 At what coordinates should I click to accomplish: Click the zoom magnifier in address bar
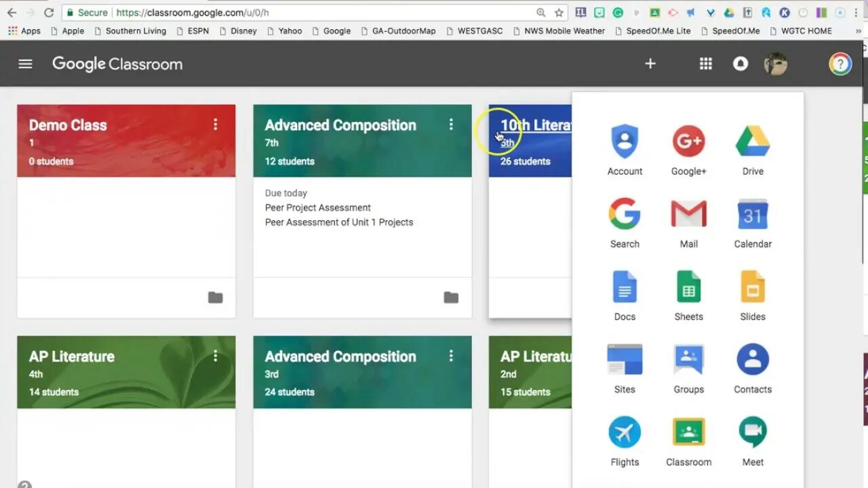pyautogui.click(x=540, y=12)
